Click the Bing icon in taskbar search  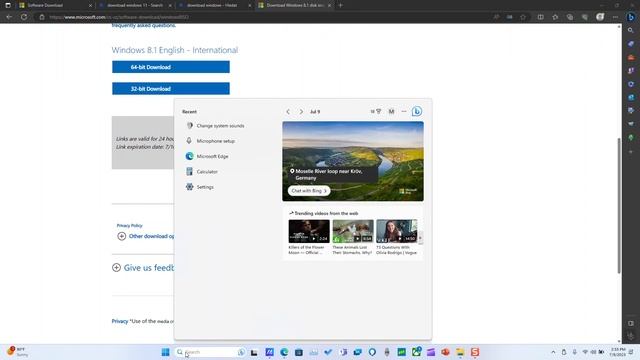(241, 352)
